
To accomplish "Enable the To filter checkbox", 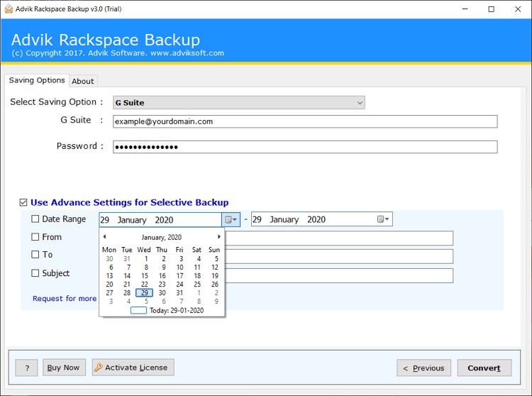I will click(x=35, y=255).
